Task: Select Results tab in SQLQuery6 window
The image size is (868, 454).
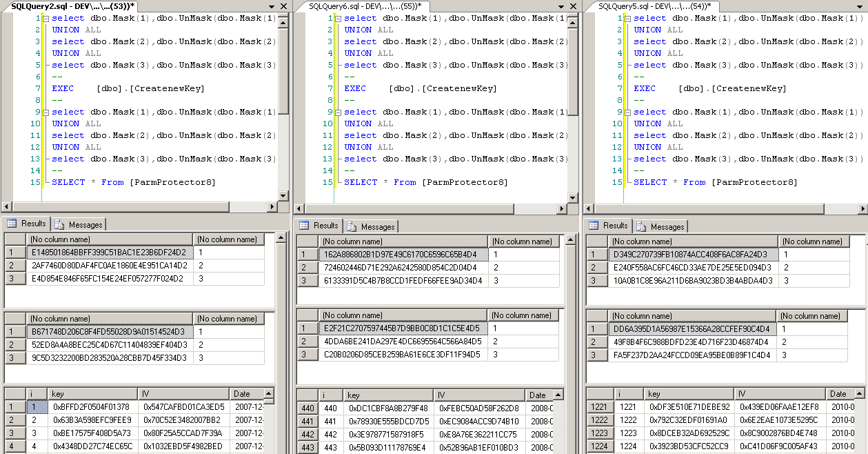Action: (x=319, y=226)
